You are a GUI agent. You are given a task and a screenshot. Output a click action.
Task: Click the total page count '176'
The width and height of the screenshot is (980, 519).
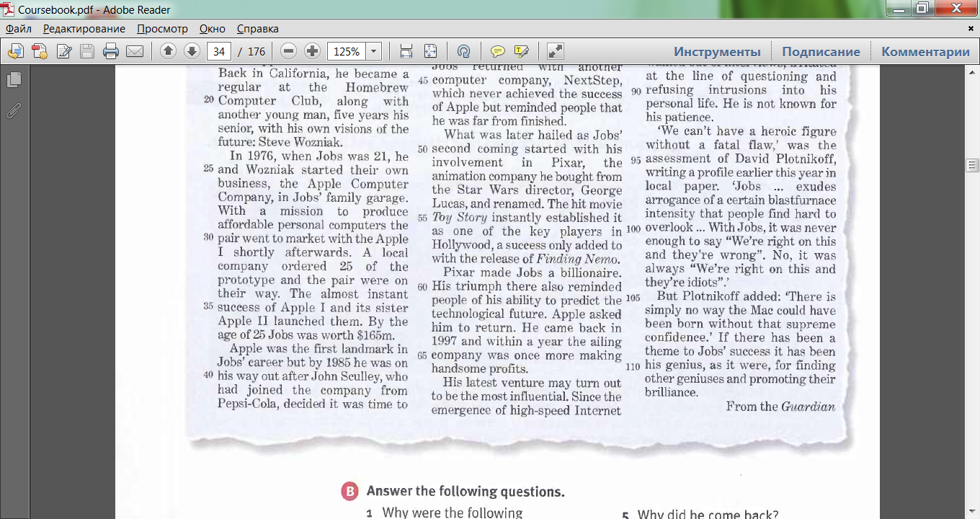point(257,51)
